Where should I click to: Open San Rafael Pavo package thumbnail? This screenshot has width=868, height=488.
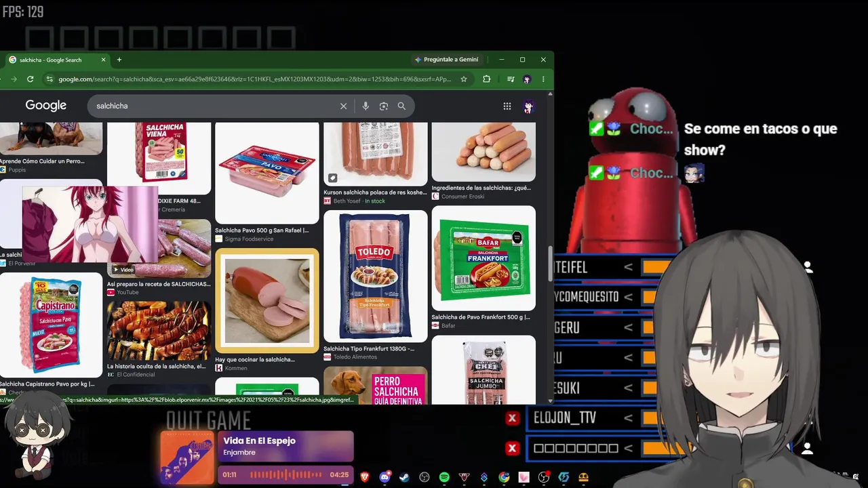tap(267, 174)
